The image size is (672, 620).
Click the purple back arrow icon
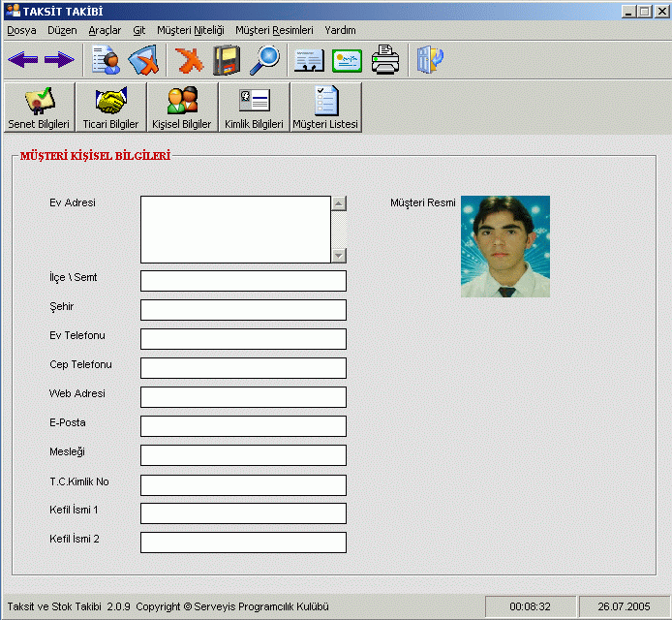(22, 60)
